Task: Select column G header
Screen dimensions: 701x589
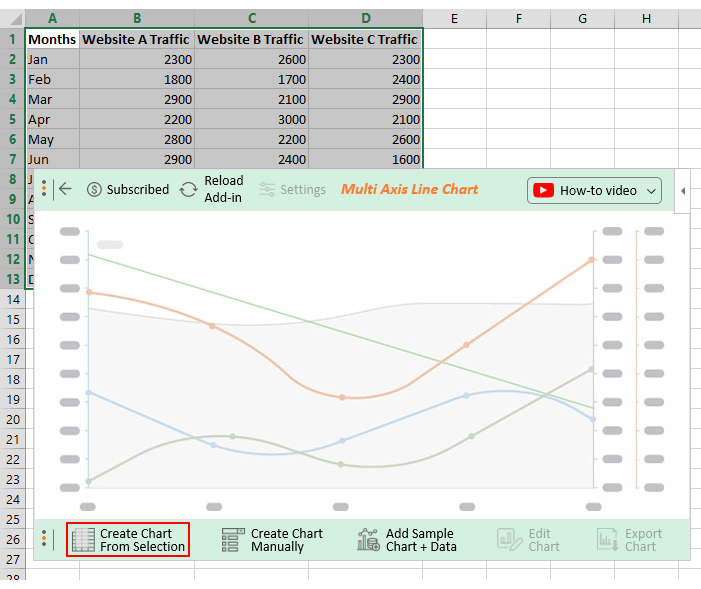Action: [583, 19]
